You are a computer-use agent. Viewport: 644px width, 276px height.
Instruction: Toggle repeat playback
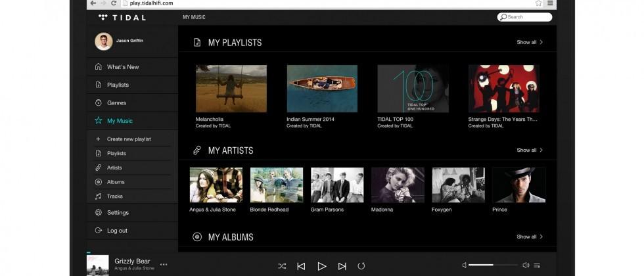click(x=361, y=266)
